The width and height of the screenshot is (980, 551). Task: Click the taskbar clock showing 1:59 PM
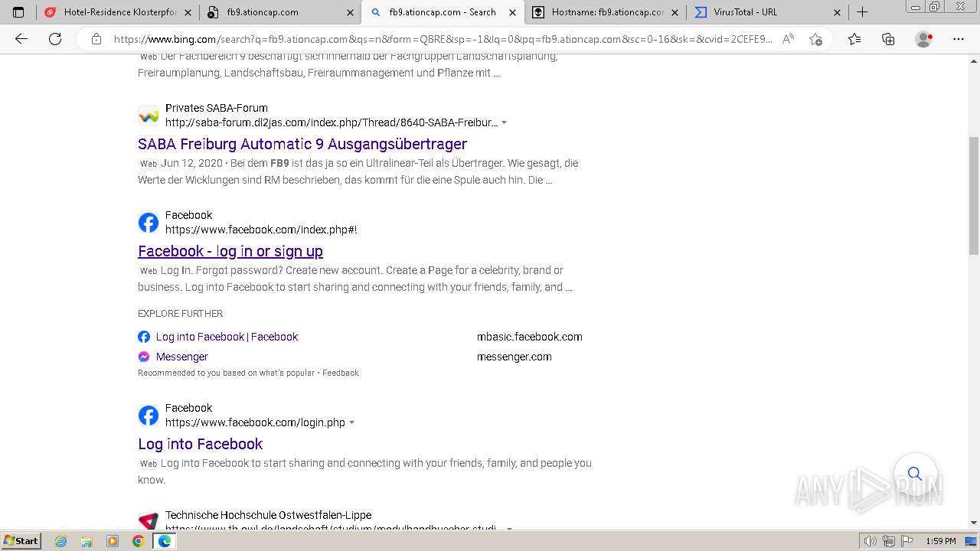point(941,541)
